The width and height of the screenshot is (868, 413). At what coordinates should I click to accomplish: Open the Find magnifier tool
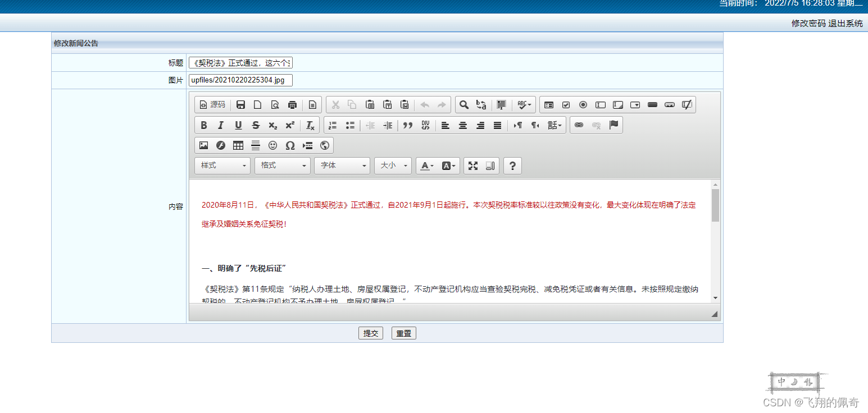[464, 105]
